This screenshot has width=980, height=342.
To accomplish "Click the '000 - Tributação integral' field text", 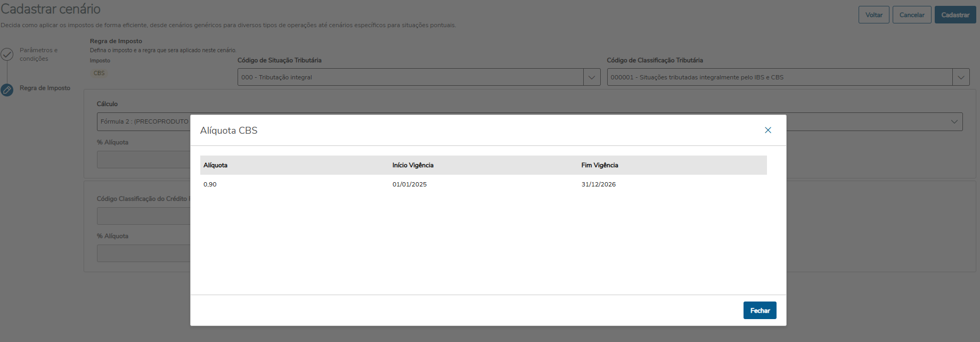I will 276,77.
